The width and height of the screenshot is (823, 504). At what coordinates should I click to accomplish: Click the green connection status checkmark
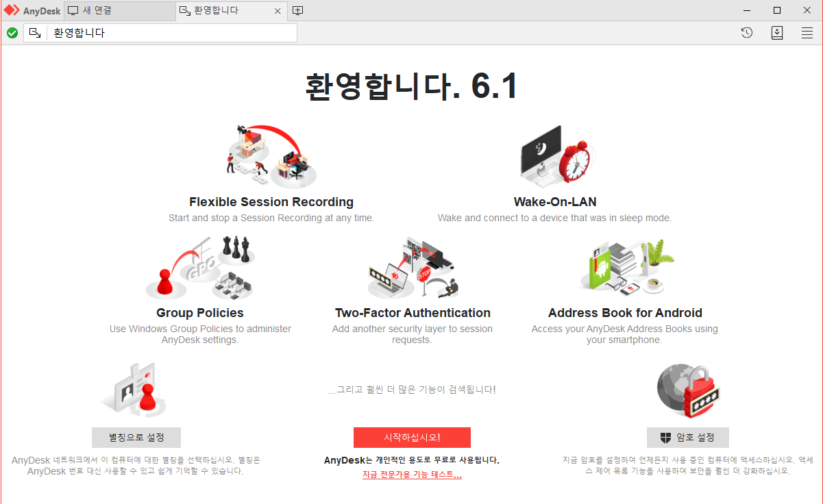(12, 33)
